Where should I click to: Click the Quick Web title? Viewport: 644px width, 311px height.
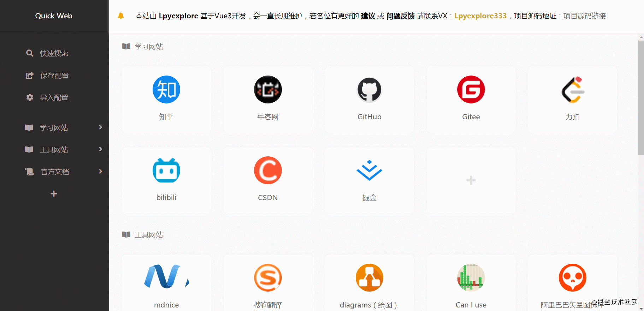tap(54, 16)
